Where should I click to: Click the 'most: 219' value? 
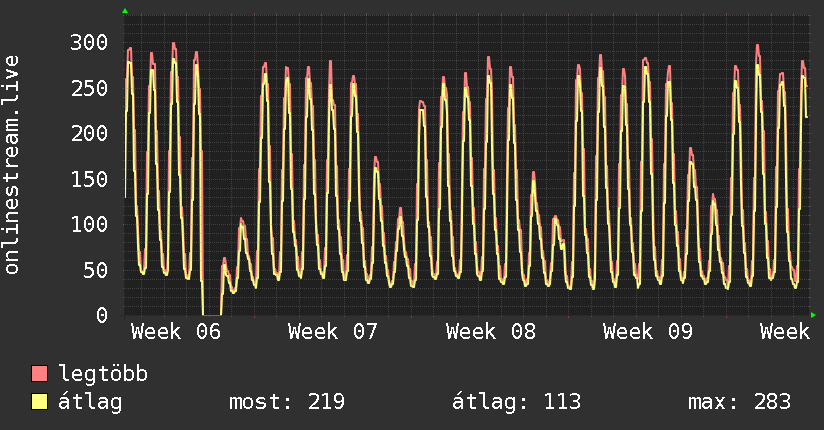pyautogui.click(x=287, y=402)
